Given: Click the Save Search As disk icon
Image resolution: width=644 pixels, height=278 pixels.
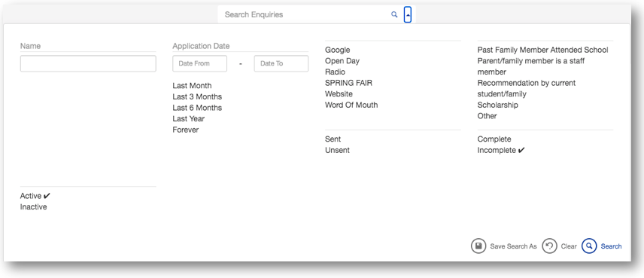Looking at the screenshot, I should click(x=478, y=246).
